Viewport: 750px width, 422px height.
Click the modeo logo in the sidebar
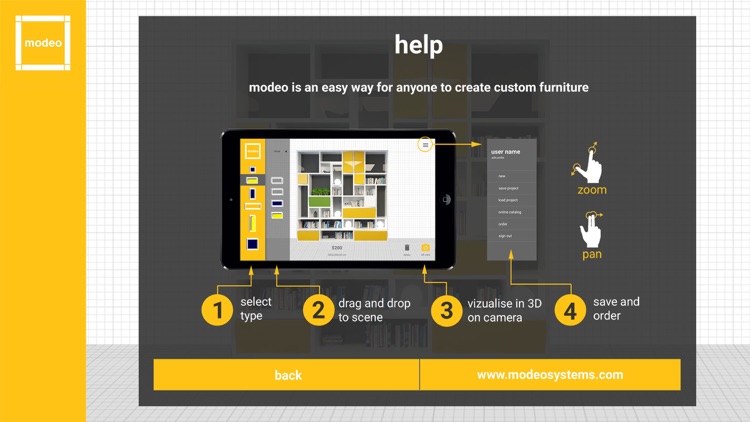click(43, 43)
